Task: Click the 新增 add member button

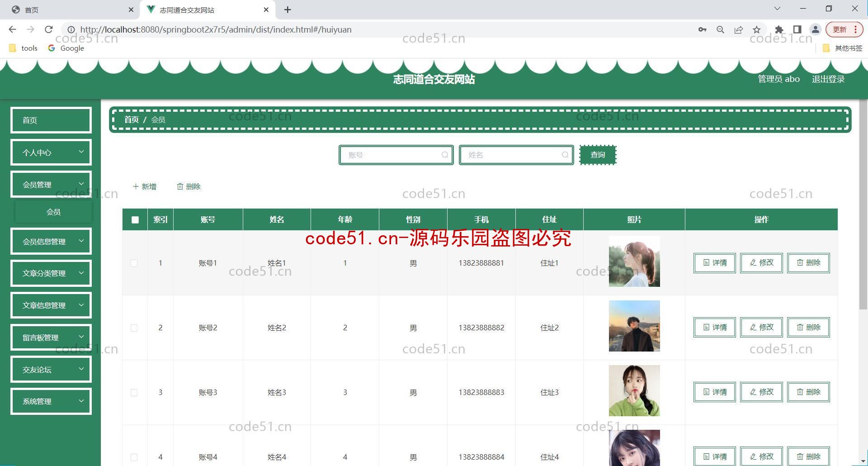Action: pyautogui.click(x=145, y=186)
